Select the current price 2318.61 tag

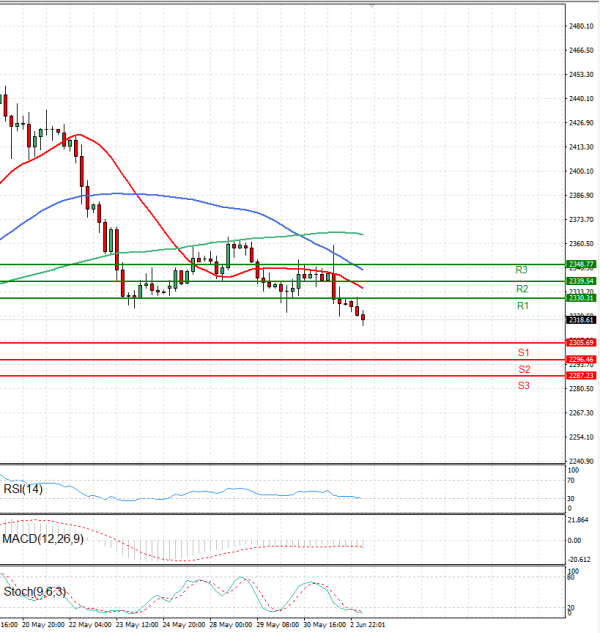coord(581,320)
